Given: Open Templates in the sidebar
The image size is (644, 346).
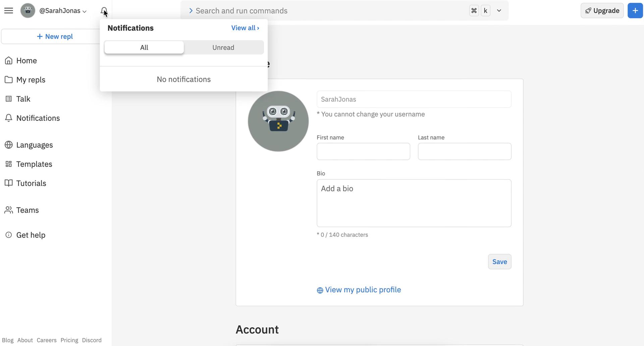Looking at the screenshot, I should [x=34, y=164].
